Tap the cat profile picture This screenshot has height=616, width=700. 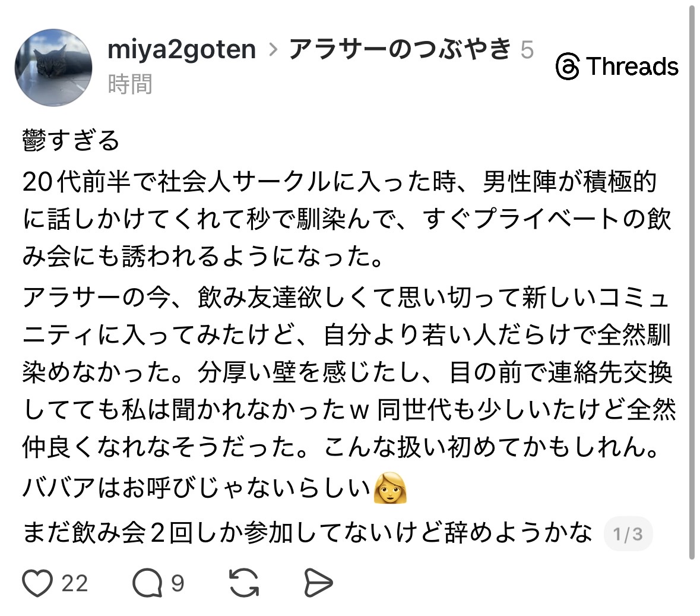coord(52,67)
